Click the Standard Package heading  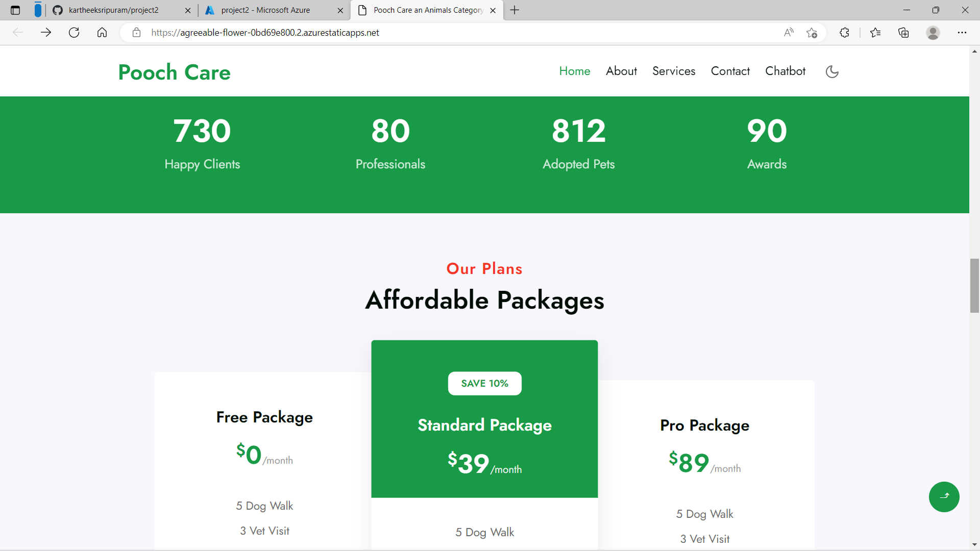(484, 425)
